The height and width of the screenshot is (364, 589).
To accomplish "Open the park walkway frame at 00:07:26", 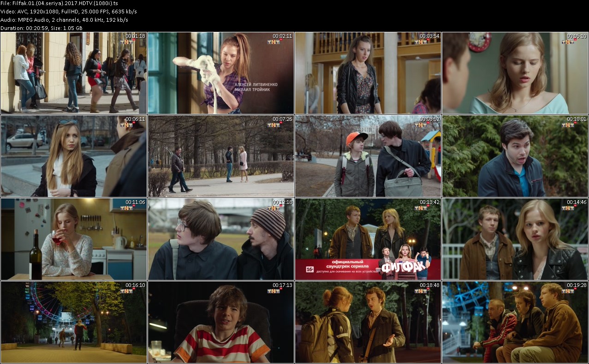I will point(220,156).
